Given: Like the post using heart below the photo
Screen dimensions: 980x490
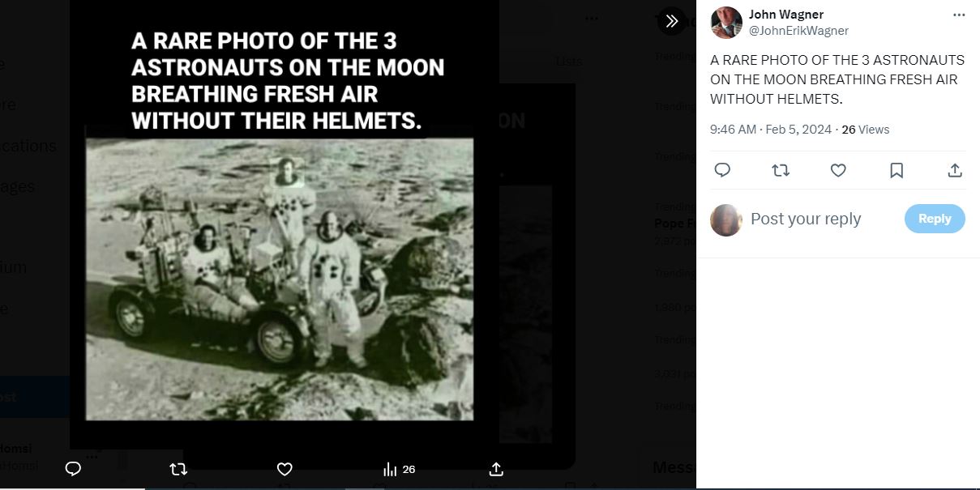Looking at the screenshot, I should pos(285,469).
